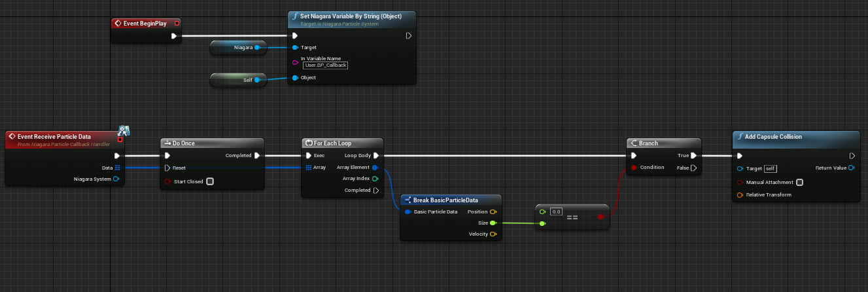Select Set Niagara Variable By String node header

tap(352, 19)
